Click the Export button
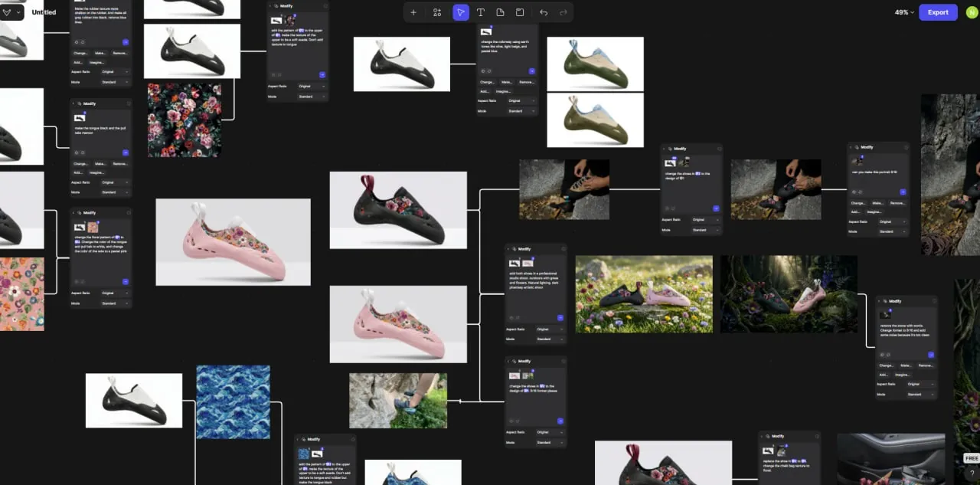The image size is (980, 485). [x=938, y=12]
